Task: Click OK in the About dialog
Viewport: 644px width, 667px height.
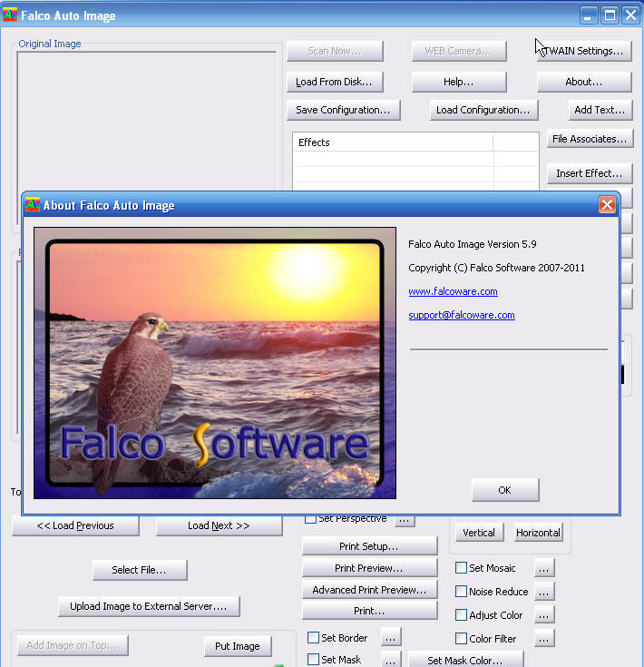Action: click(x=505, y=490)
